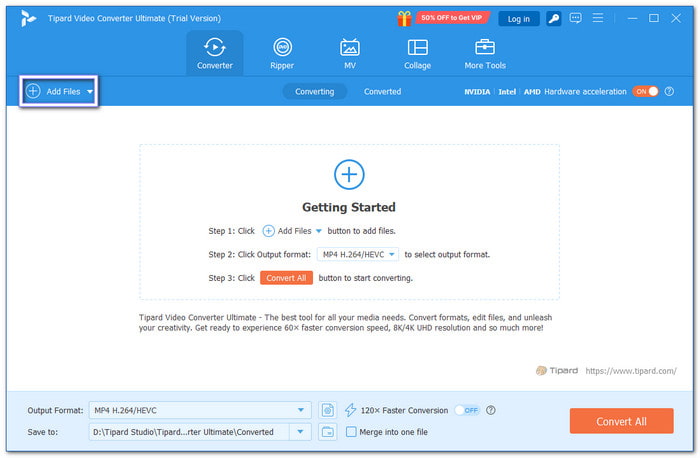Image resolution: width=700 pixels, height=458 pixels.
Task: Open the tipard.com website link
Action: click(634, 370)
